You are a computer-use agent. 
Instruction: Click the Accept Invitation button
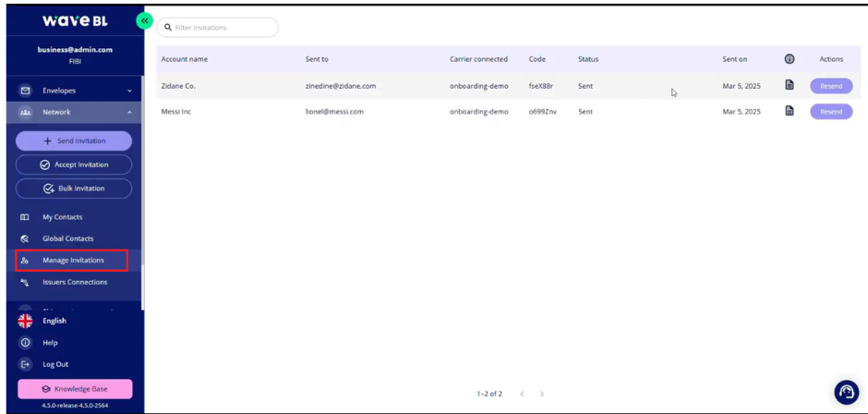click(x=74, y=164)
